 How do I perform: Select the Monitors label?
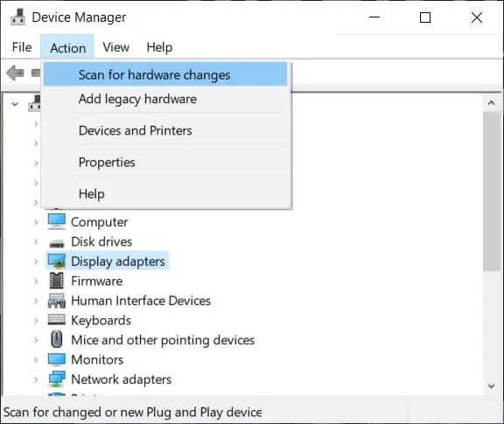pos(97,360)
